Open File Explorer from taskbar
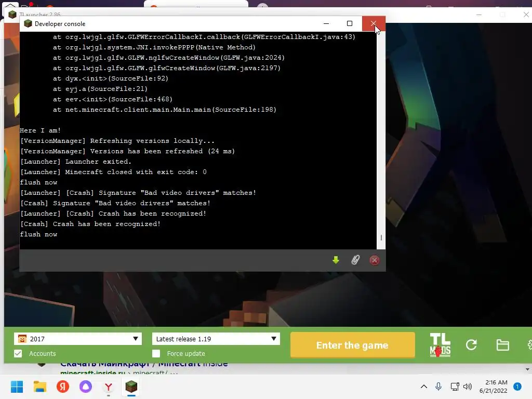This screenshot has width=532, height=399. [x=39, y=387]
